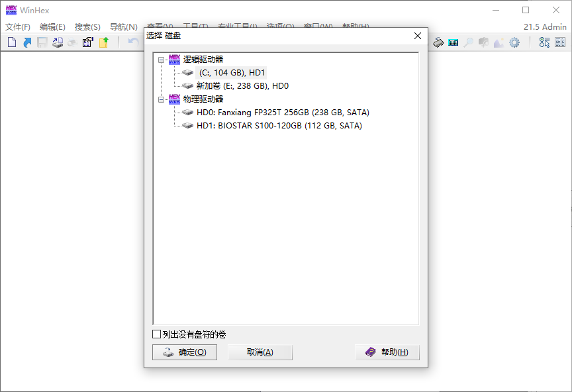Click the Open file arrow icon
Screen dimensions: 572x392
tap(27, 42)
